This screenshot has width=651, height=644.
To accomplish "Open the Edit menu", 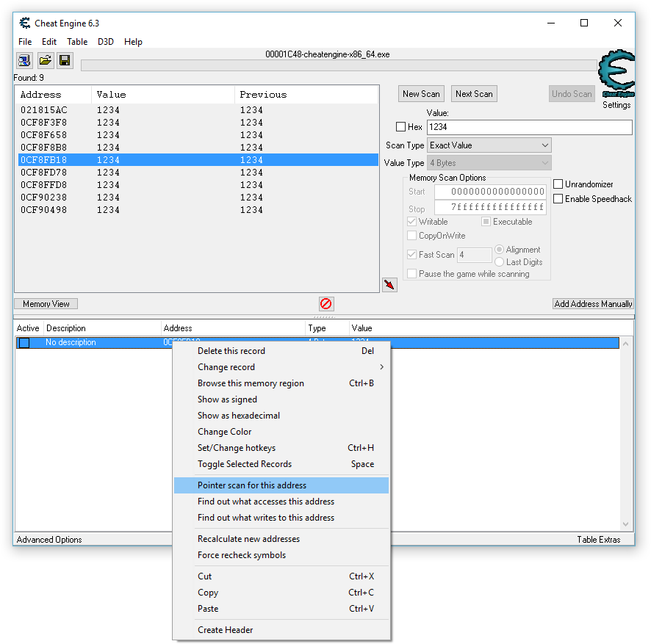I will click(x=49, y=42).
